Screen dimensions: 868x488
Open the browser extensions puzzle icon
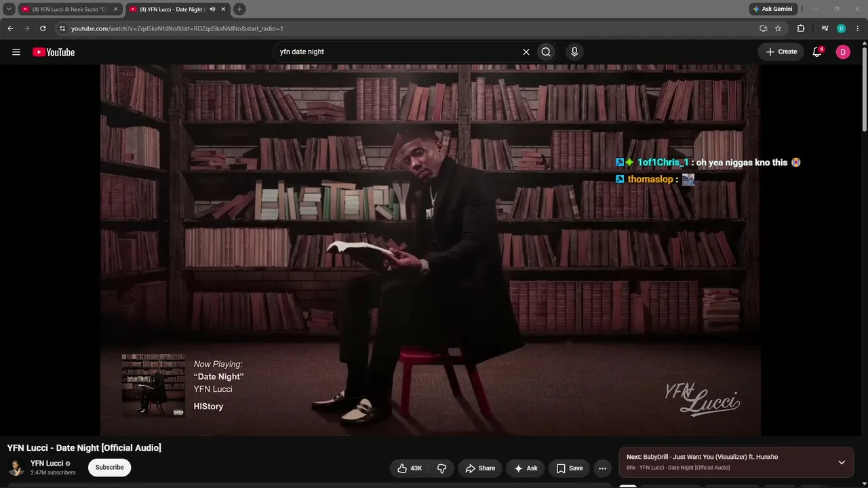pos(801,28)
